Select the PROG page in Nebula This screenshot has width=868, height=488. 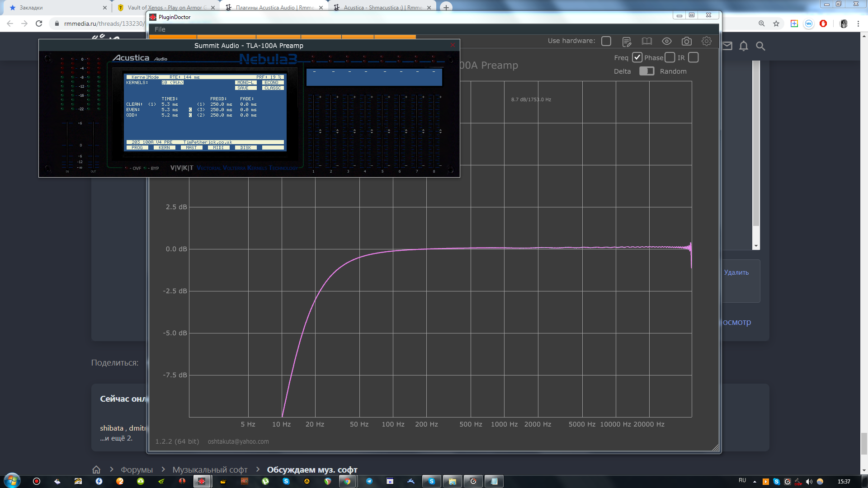137,148
